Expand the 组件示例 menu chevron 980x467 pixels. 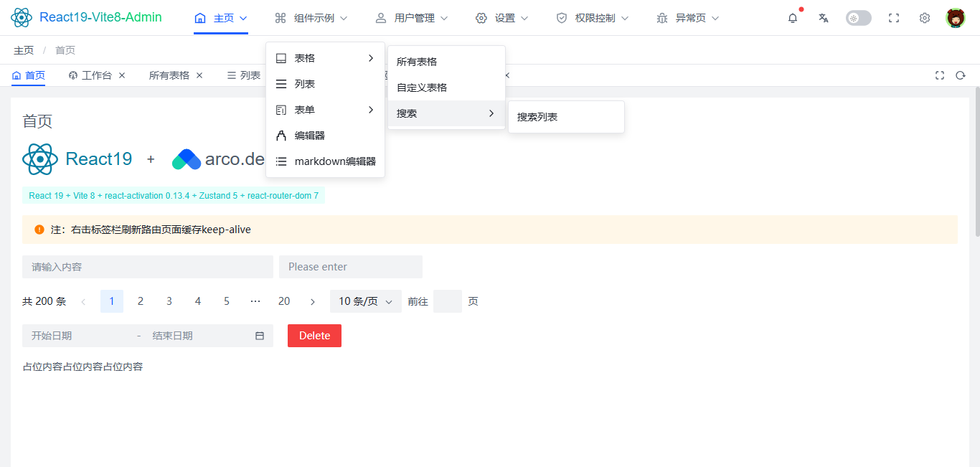[344, 18]
